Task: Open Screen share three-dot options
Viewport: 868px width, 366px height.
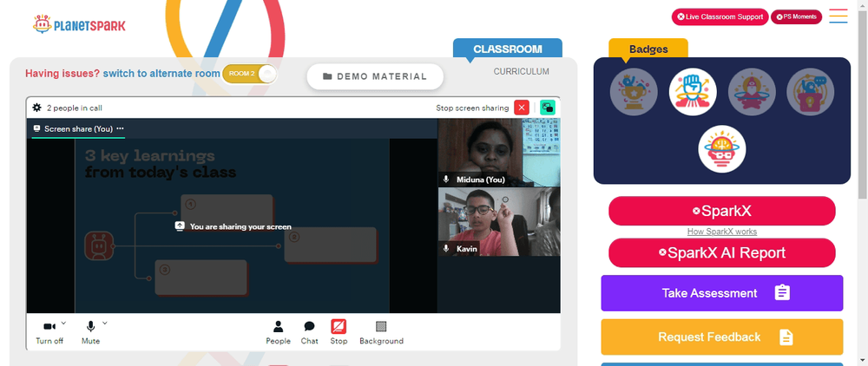Action: tap(120, 129)
